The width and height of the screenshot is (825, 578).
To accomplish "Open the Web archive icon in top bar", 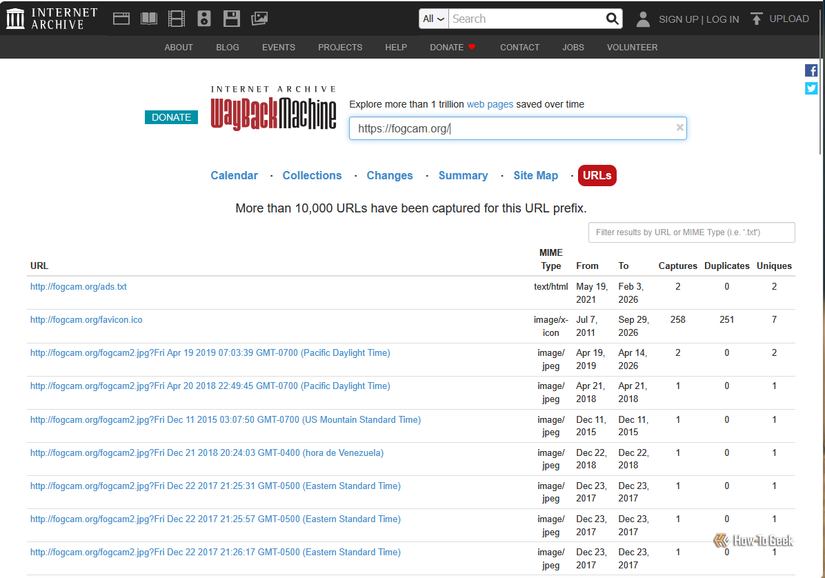I will 121,19.
